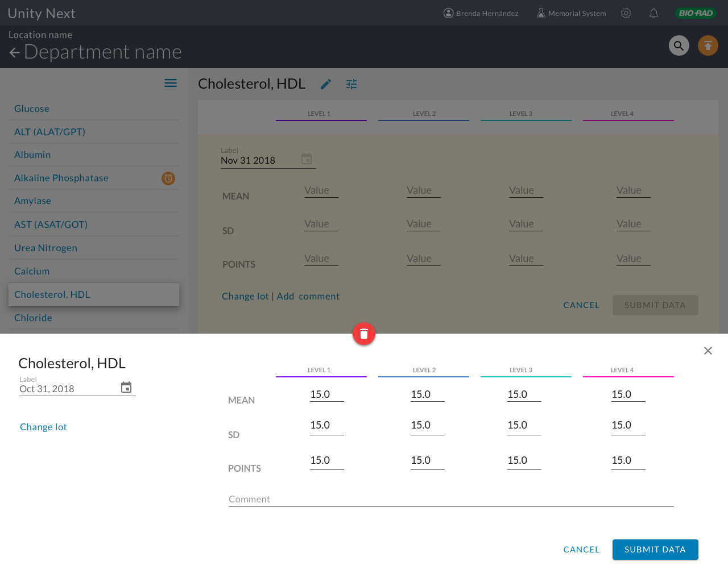Click the blue Submit Data button

click(655, 550)
